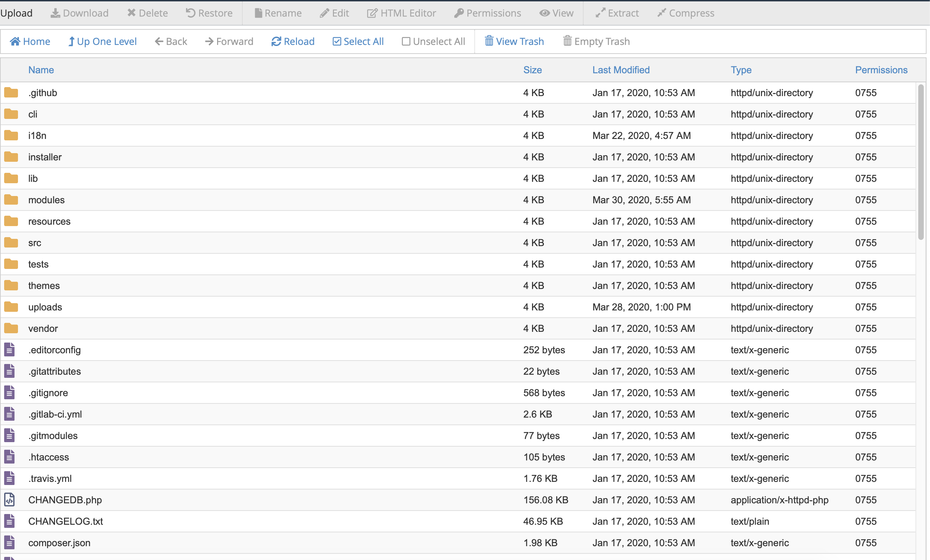Click the .gitlab-ci.yml file icon
The width and height of the screenshot is (930, 560).
click(x=9, y=414)
